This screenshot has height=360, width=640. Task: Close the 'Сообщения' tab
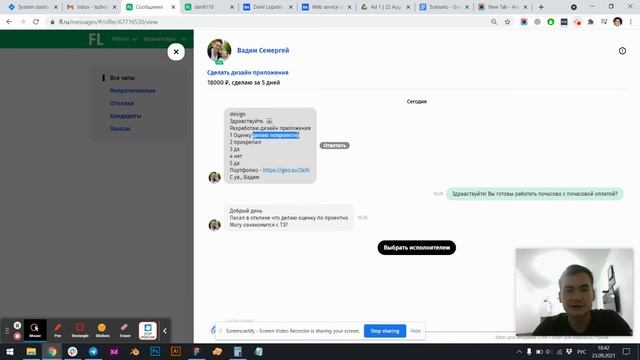(x=173, y=7)
